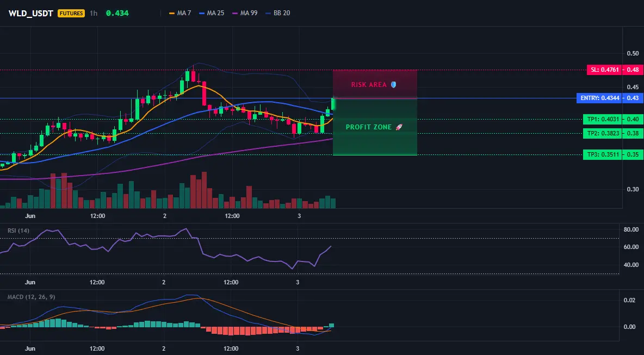Image resolution: width=644 pixels, height=355 pixels.
Task: Click the rocket icon beside PROFIT ZONE
Action: tap(399, 127)
